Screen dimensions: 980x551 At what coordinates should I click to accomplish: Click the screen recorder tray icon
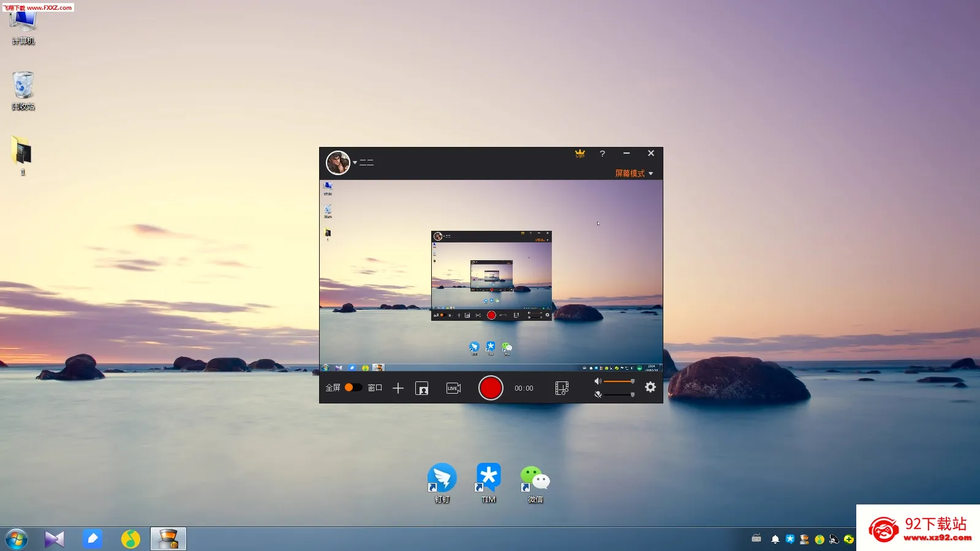click(x=804, y=539)
